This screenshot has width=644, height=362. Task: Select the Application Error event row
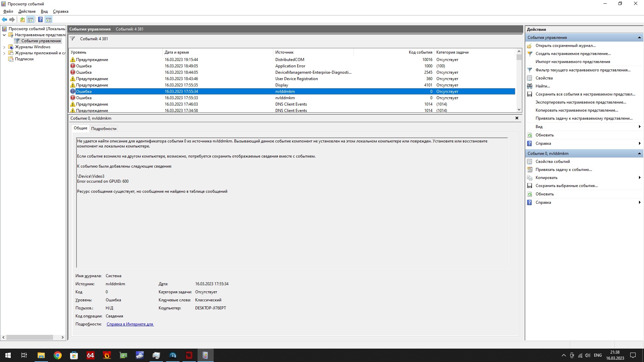coord(290,66)
